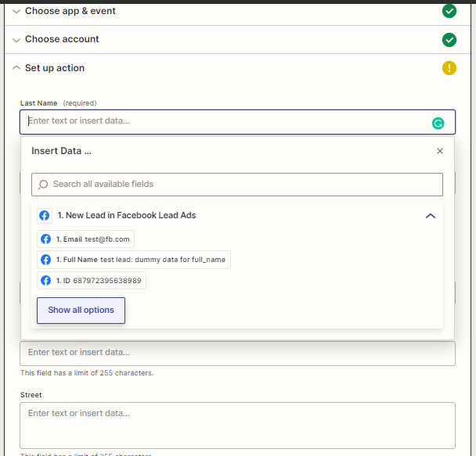Collapse the Set up action section
The image size is (476, 456).
16,68
